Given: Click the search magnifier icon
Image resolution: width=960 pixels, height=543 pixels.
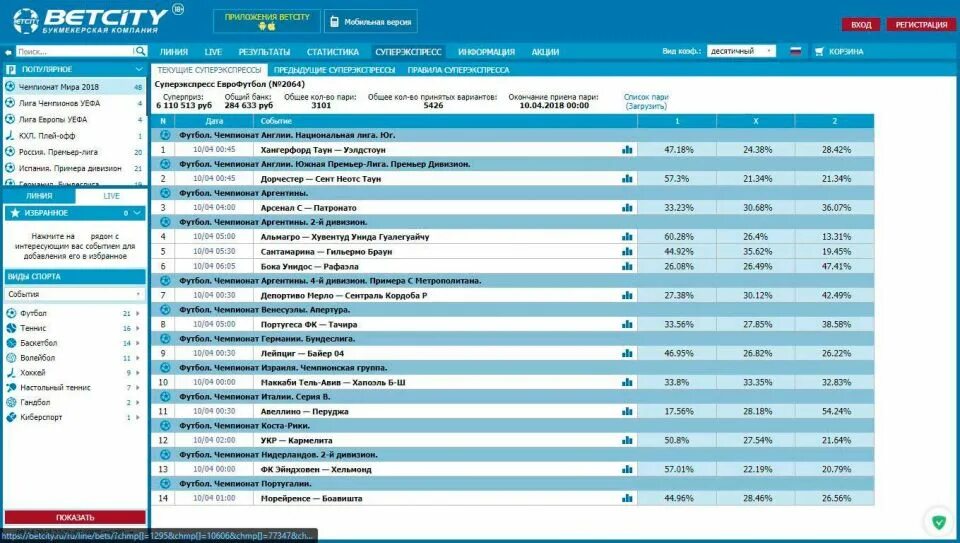Looking at the screenshot, I should point(140,51).
